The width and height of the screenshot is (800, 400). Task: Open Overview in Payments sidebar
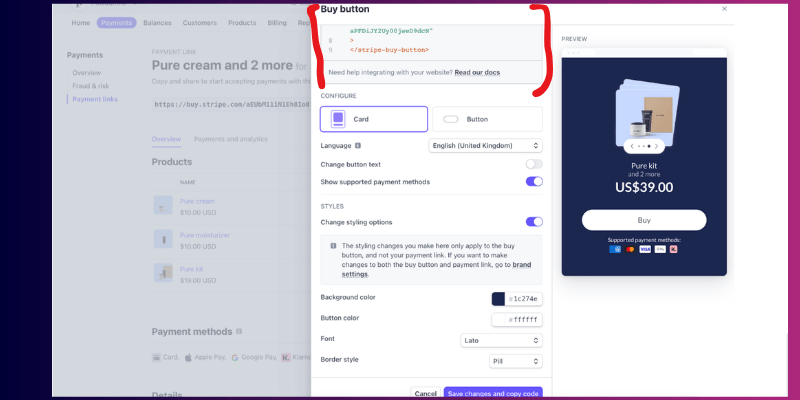coord(87,72)
